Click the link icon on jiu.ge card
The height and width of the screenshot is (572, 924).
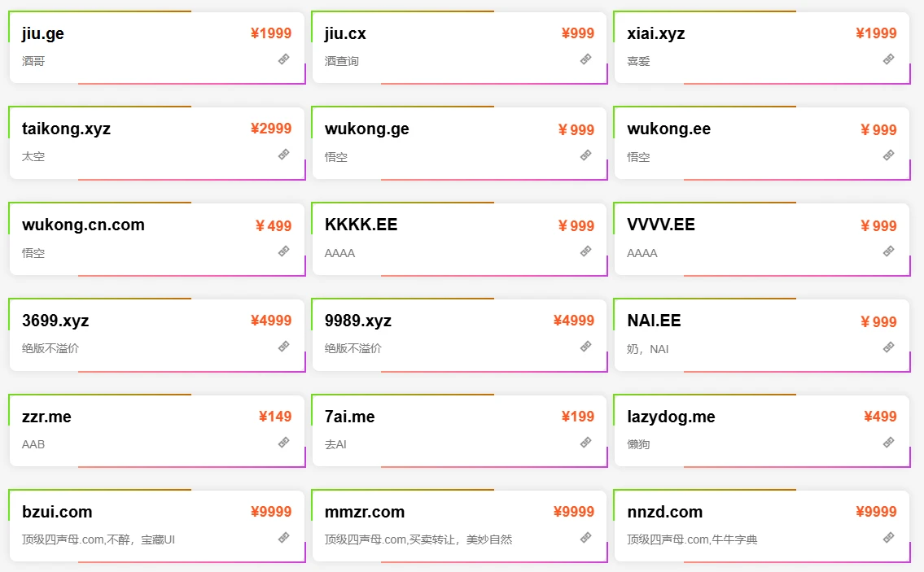point(283,59)
